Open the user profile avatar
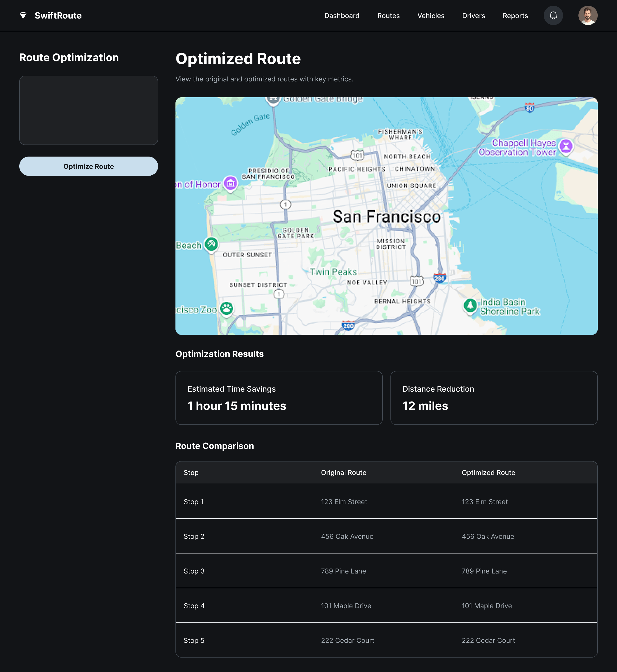This screenshot has width=617, height=672. coord(588,15)
